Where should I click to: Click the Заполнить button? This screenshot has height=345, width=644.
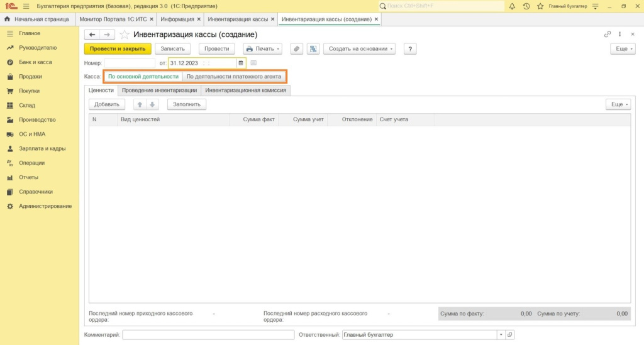(186, 104)
